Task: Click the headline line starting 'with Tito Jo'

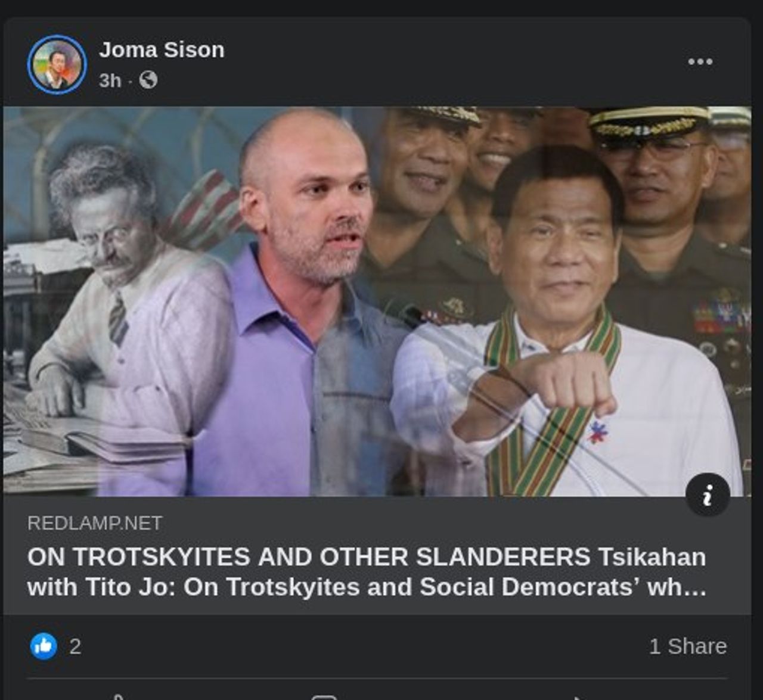Action: coord(367,587)
